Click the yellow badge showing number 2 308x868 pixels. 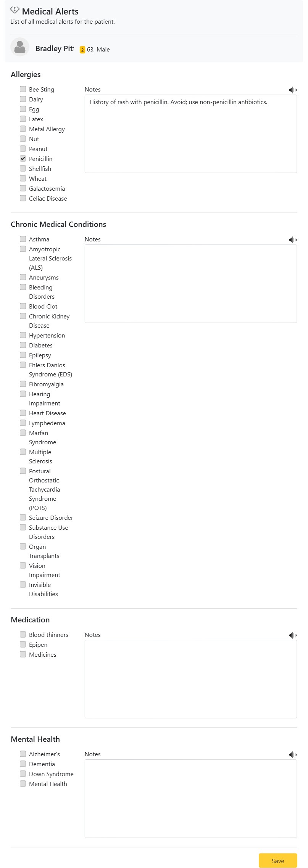[x=82, y=50]
